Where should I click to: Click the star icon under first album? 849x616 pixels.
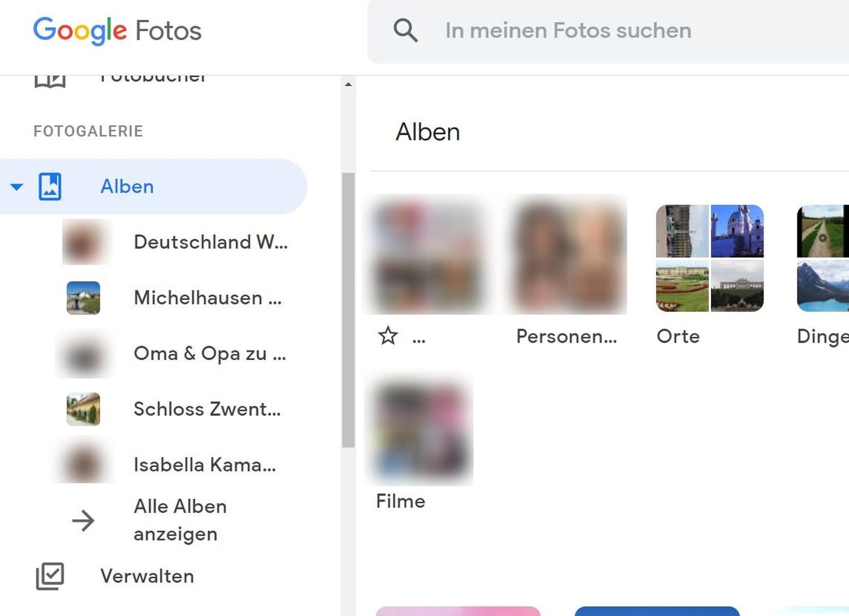pos(388,336)
